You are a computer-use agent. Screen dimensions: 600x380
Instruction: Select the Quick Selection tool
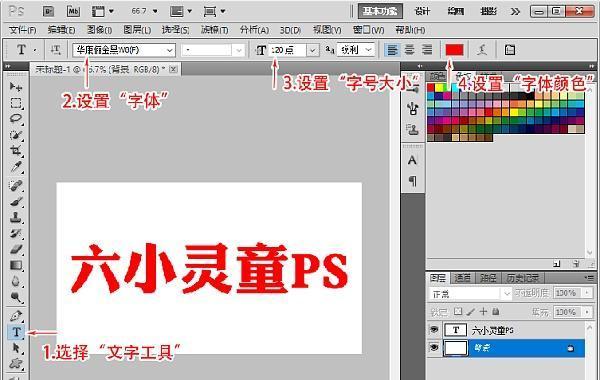pyautogui.click(x=16, y=135)
